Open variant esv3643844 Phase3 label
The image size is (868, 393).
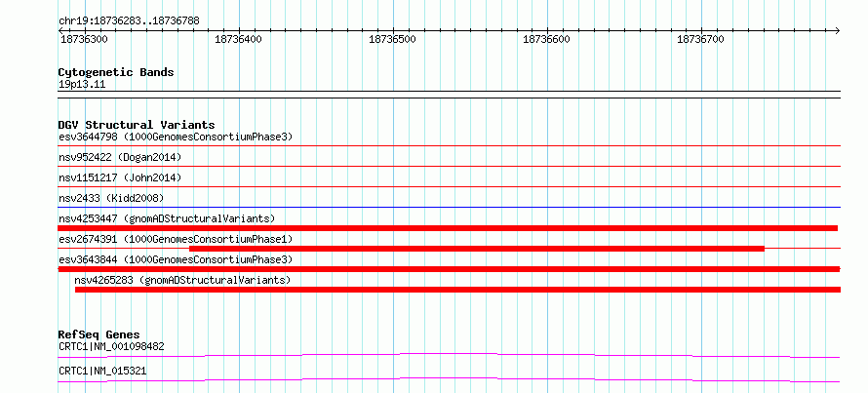176,259
